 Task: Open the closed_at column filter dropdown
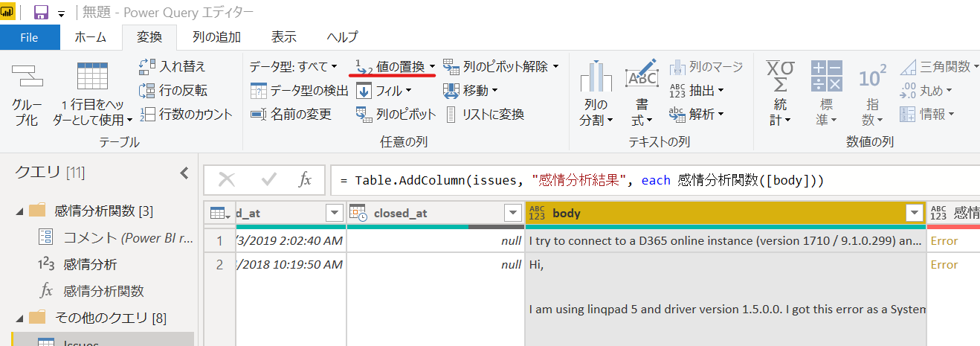[512, 214]
